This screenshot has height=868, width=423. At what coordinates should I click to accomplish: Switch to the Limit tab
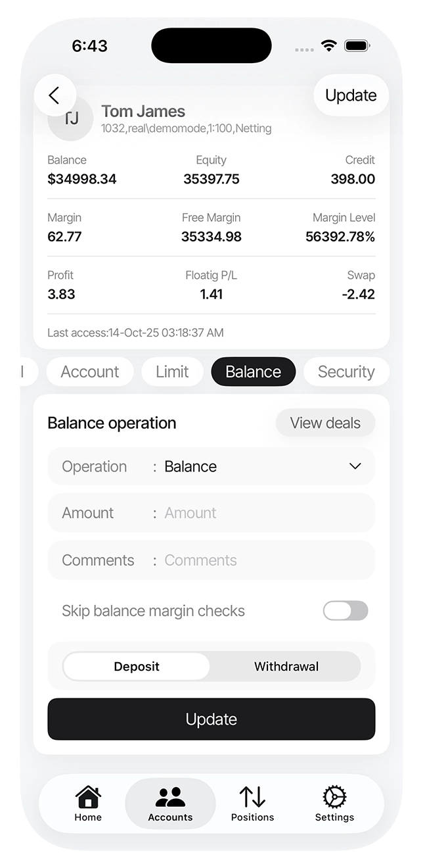(x=172, y=372)
